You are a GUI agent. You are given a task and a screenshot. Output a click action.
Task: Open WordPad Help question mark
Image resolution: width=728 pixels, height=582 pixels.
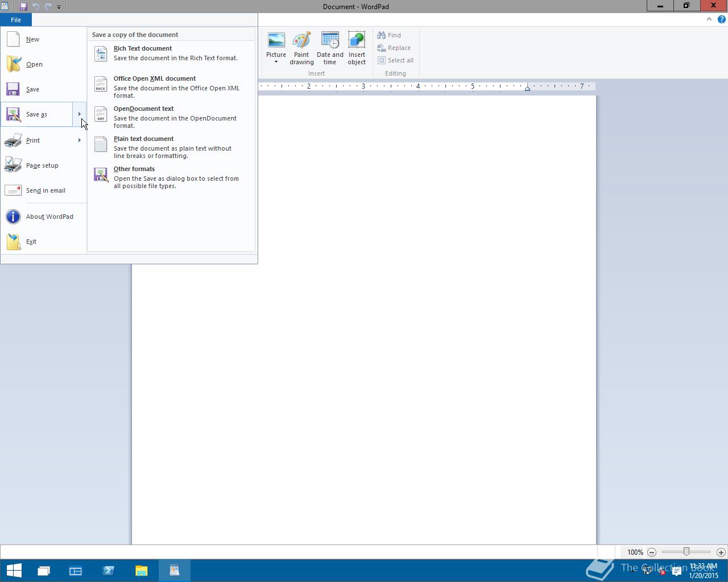721,19
